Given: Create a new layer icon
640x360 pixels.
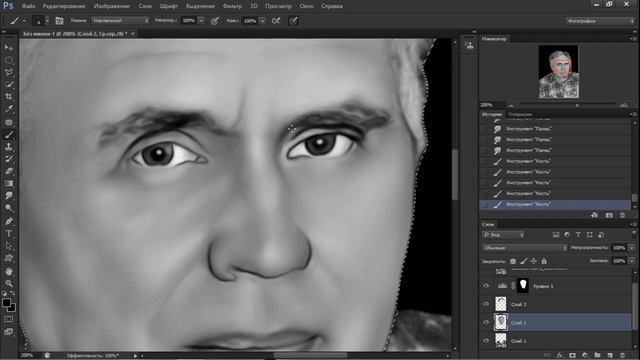Looking at the screenshot, I should (610, 355).
